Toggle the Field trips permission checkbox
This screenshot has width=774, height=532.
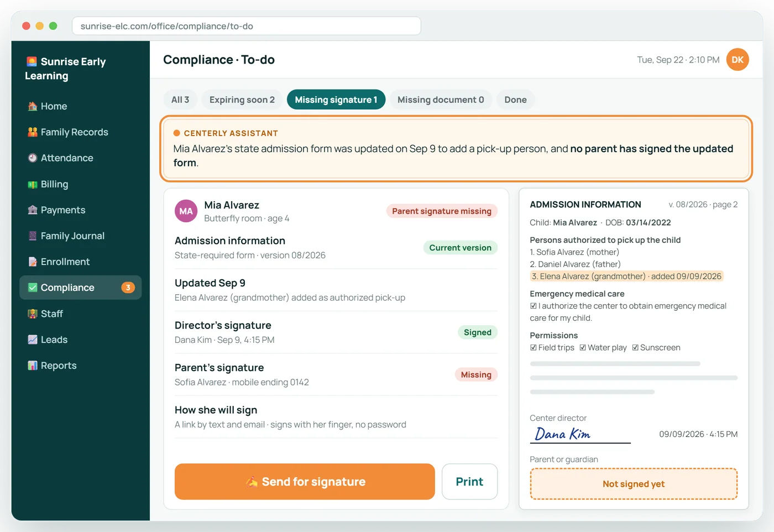pyautogui.click(x=534, y=347)
